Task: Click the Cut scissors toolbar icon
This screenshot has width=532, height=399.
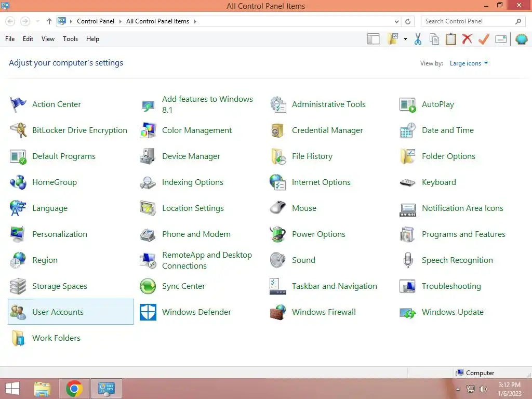Action: [418, 39]
